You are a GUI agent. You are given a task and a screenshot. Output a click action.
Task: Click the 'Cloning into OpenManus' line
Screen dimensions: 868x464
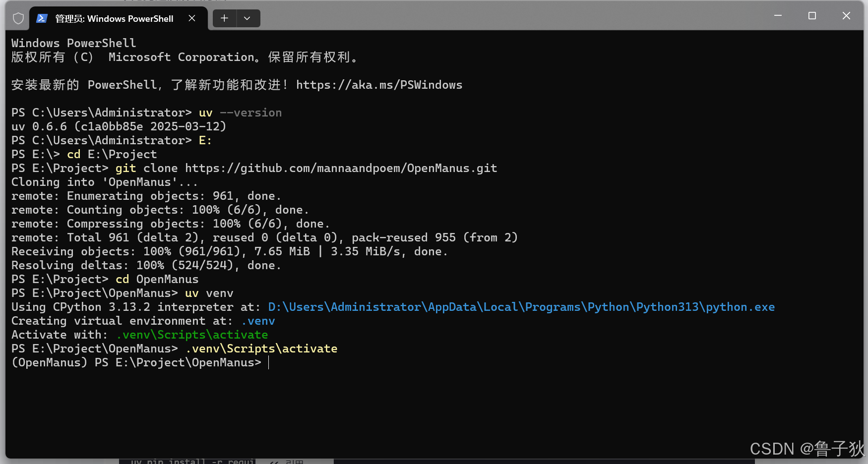click(105, 182)
